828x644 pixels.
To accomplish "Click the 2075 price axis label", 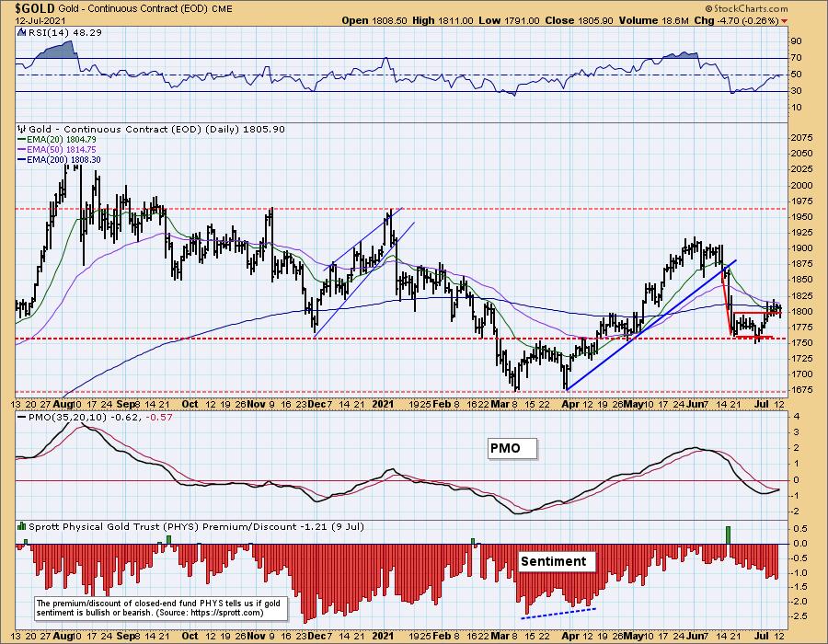I will [801, 138].
